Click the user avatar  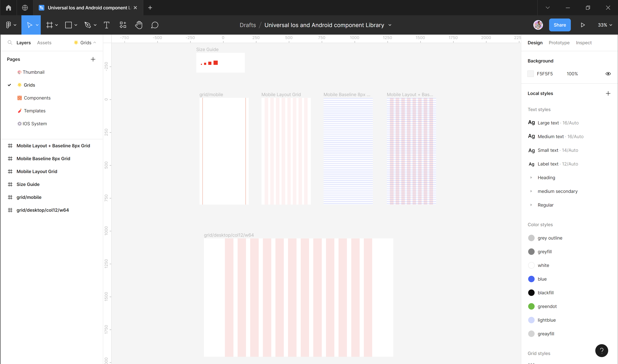tap(538, 25)
